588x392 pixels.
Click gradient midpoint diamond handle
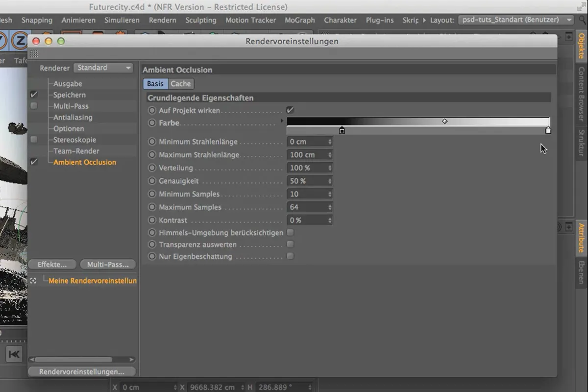coord(444,121)
